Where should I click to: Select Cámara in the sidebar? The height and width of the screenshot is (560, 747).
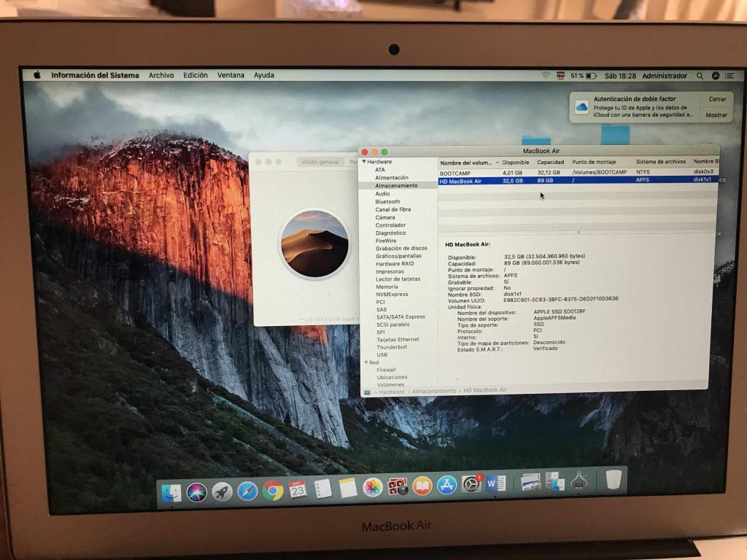tap(385, 217)
